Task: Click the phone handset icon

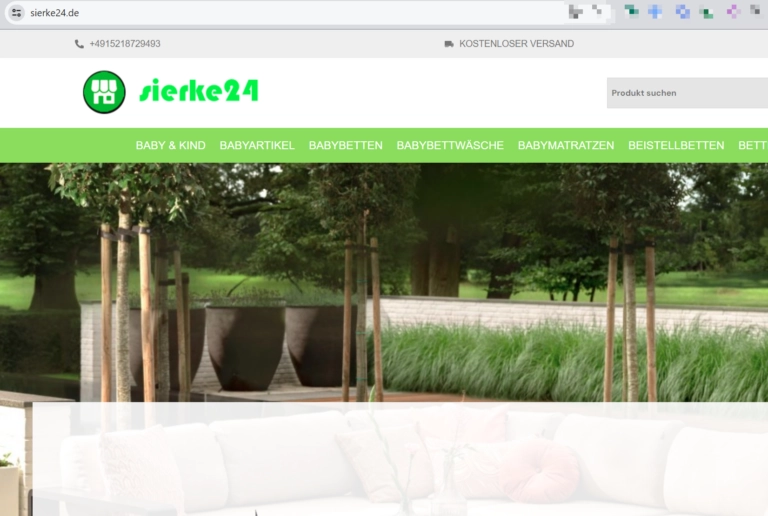Action: (x=79, y=44)
